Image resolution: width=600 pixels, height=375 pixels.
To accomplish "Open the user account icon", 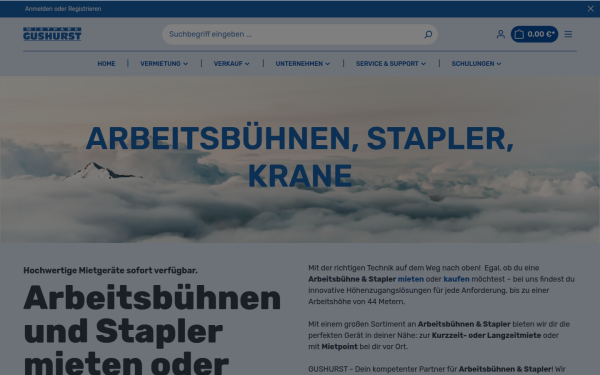I will coord(501,34).
